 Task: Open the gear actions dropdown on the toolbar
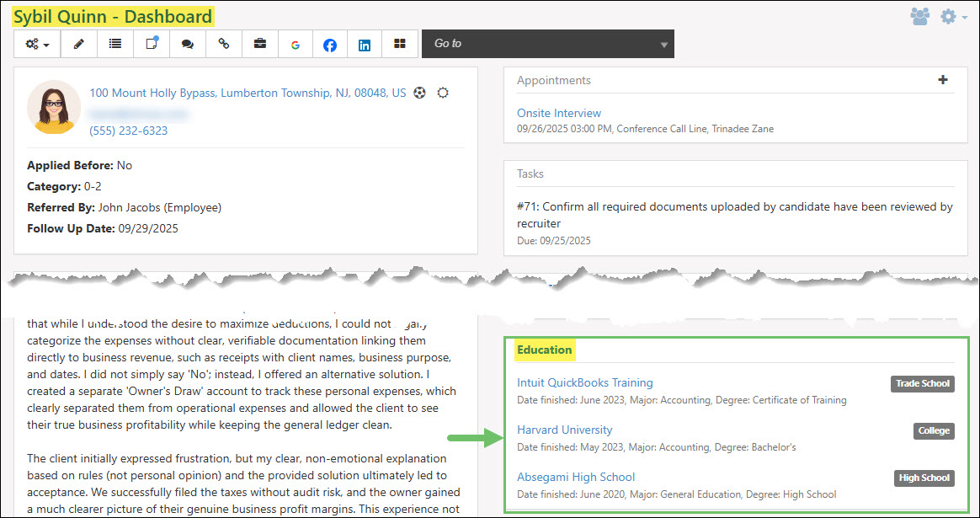coord(36,44)
